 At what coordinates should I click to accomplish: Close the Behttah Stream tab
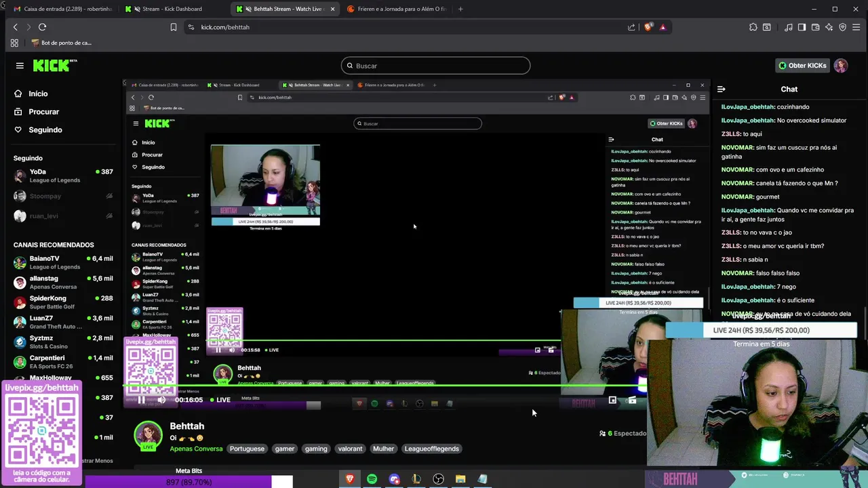[332, 9]
